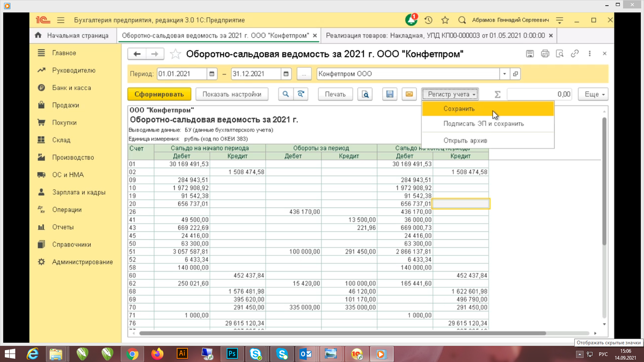Open the calendar for the 01.01.2021 date
The image size is (644, 362).
[213, 74]
